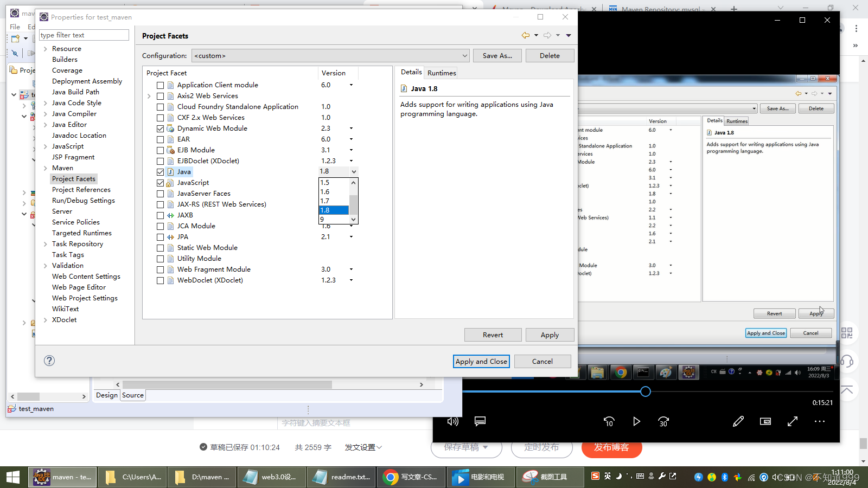The height and width of the screenshot is (488, 868).
Task: Open the Configuration custom dropdown
Action: pyautogui.click(x=331, y=56)
